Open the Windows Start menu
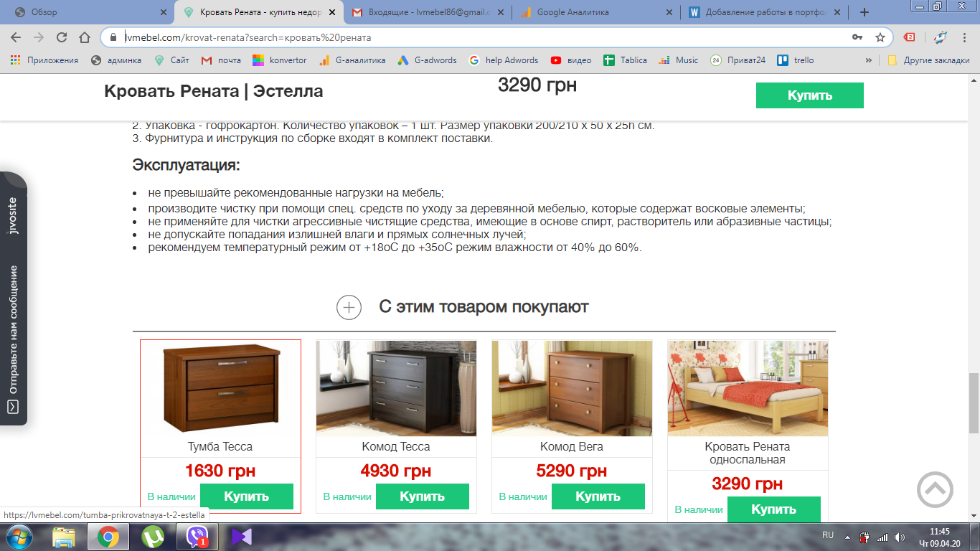 19,537
